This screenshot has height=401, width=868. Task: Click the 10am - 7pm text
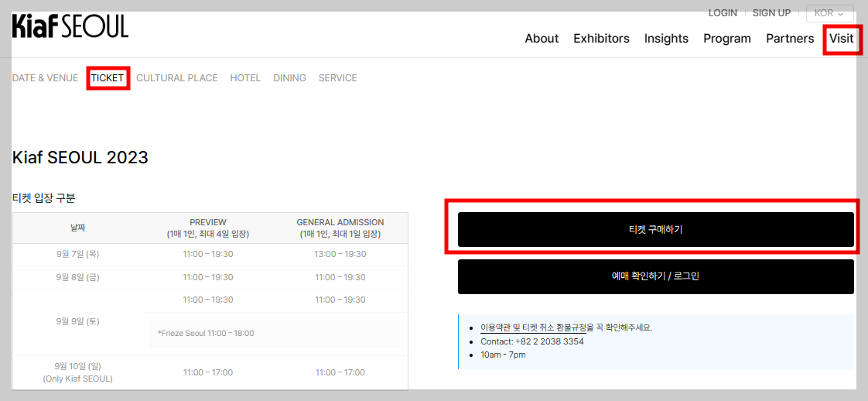(503, 355)
